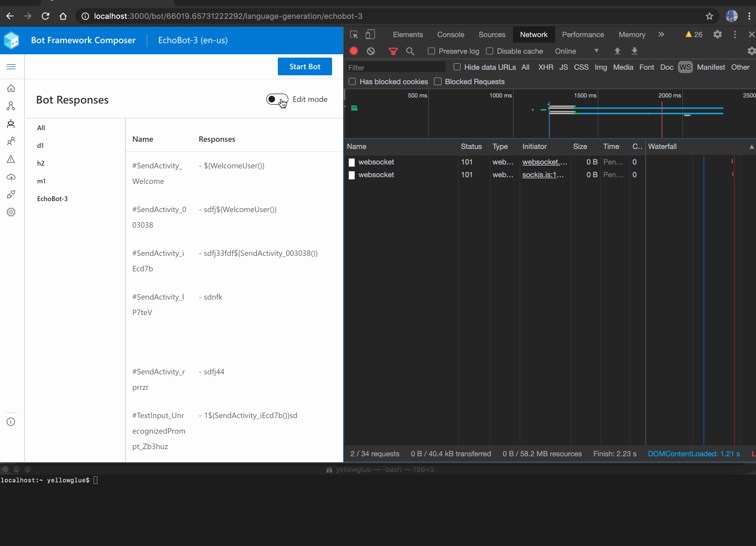Select the WS network type filter

tap(685, 67)
